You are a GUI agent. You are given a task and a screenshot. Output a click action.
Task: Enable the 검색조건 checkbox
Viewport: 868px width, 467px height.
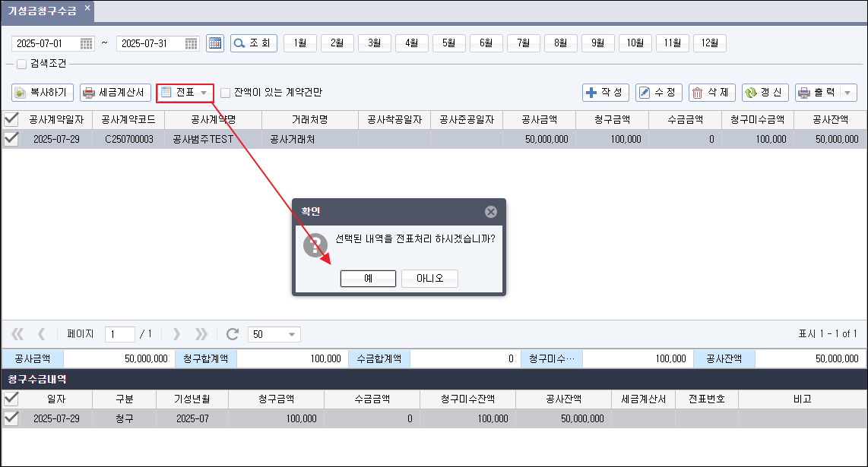[20, 64]
